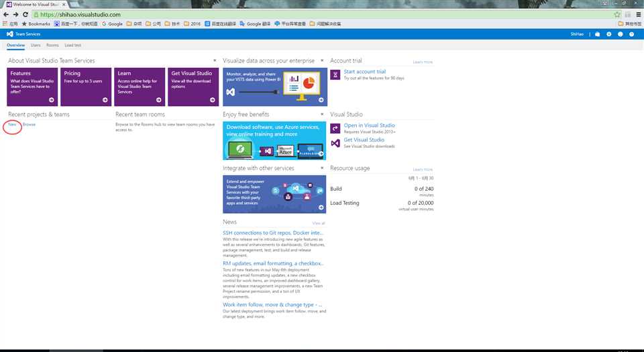Click the arrow on the free benefits banner
The width and height of the screenshot is (644, 352).
321,154
